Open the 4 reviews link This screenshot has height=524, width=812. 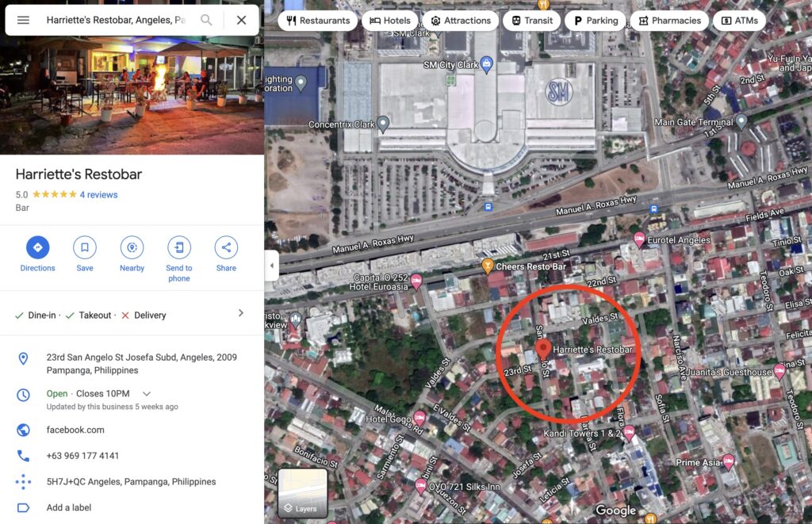98,195
